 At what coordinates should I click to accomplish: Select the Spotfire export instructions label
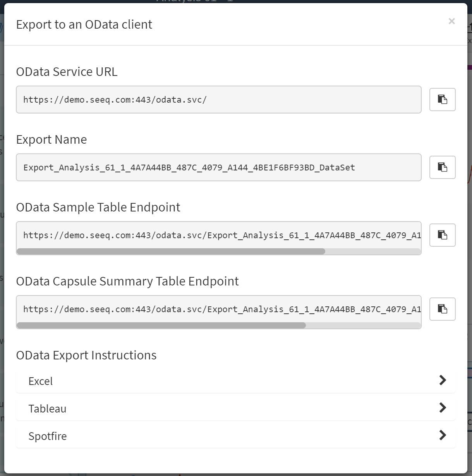pyautogui.click(x=48, y=436)
